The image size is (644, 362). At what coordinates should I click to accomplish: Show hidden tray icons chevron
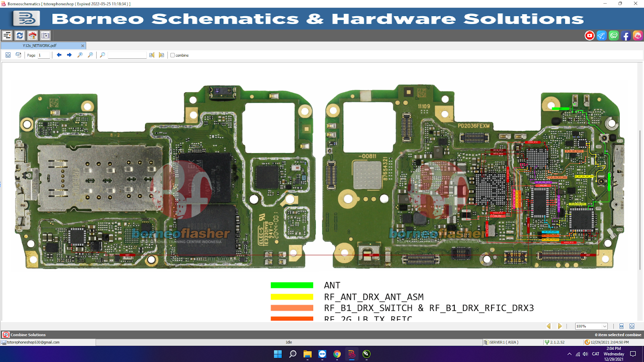569,354
